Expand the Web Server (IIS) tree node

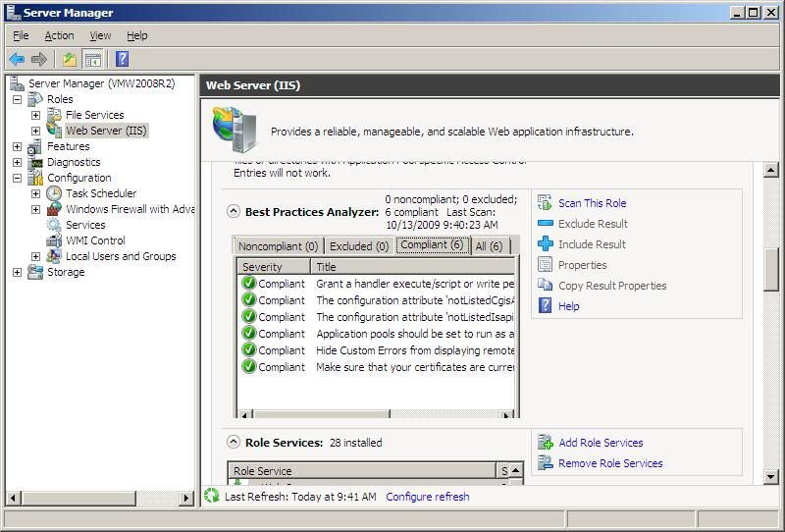tap(35, 131)
